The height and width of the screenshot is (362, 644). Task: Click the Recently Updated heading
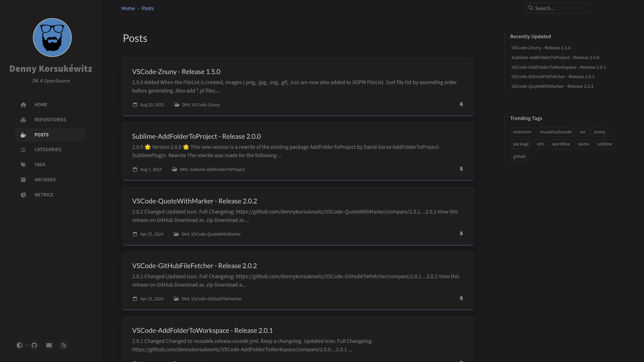click(x=530, y=37)
